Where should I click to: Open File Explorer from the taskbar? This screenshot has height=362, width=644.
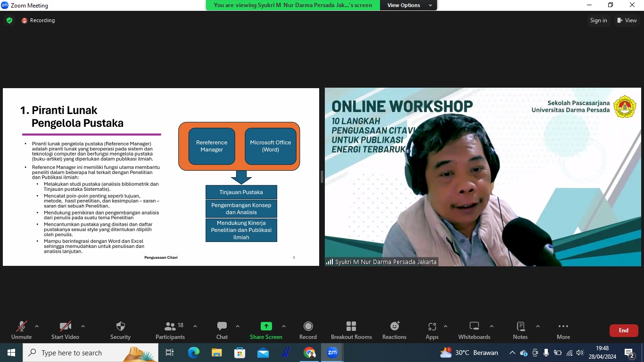pos(216,353)
